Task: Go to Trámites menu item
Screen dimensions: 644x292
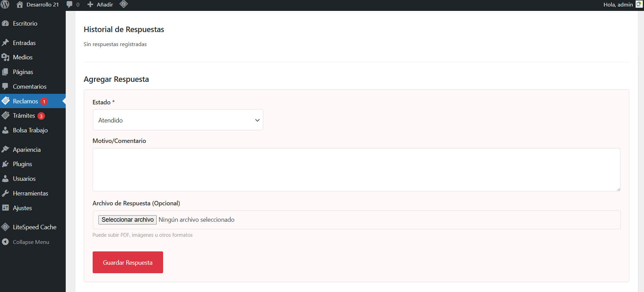Action: (x=24, y=116)
